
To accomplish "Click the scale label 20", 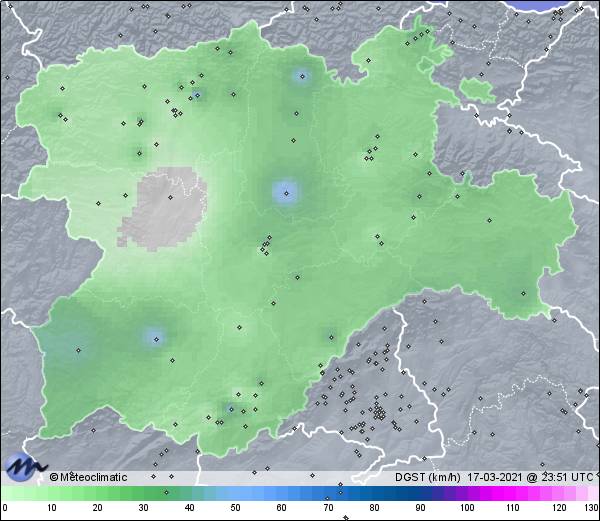I will 98,508.
